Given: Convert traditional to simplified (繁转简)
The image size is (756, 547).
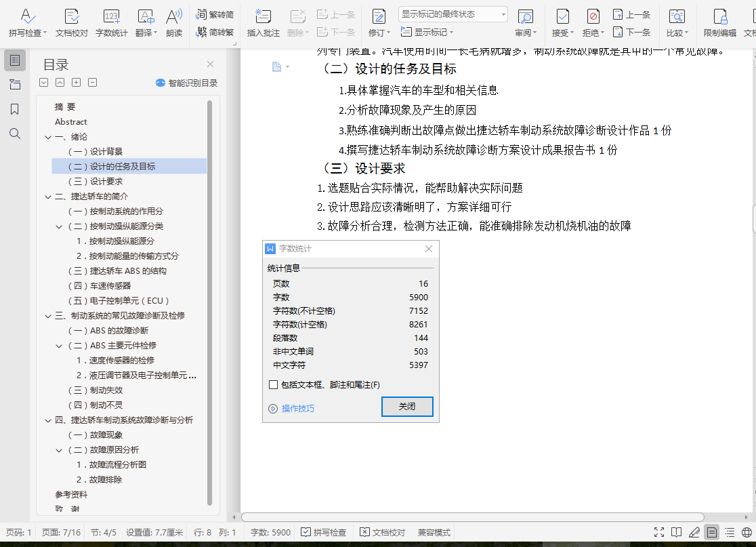Looking at the screenshot, I should 215,14.
